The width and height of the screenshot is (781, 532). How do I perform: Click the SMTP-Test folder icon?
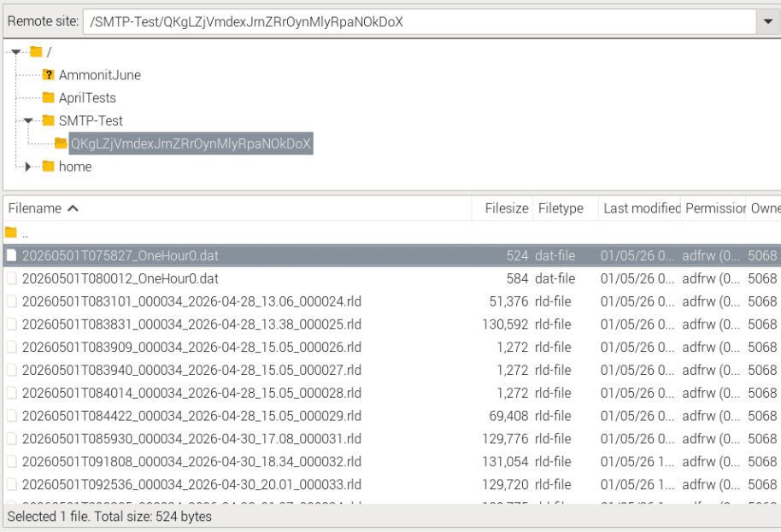point(49,120)
